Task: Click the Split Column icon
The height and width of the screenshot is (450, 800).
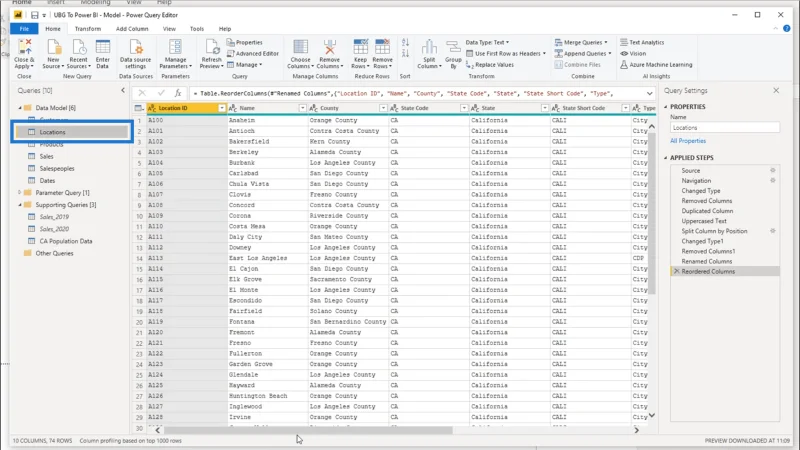Action: tap(429, 47)
